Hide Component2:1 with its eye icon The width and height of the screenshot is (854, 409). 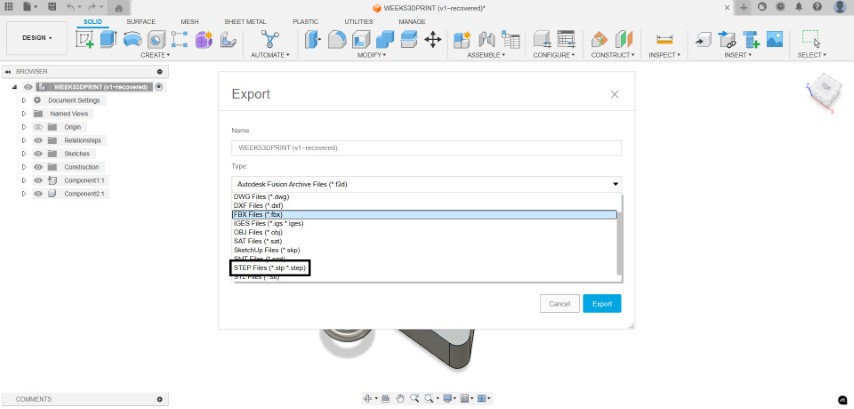click(x=38, y=194)
